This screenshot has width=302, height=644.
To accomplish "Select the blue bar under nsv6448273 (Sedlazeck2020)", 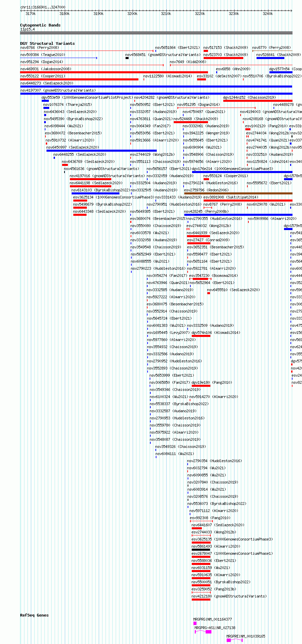I will point(156,87).
